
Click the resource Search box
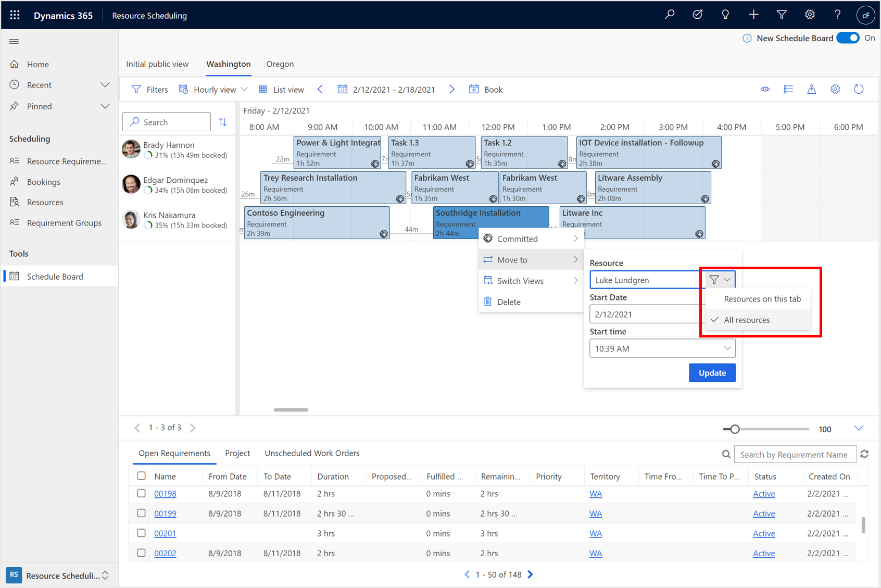167,122
